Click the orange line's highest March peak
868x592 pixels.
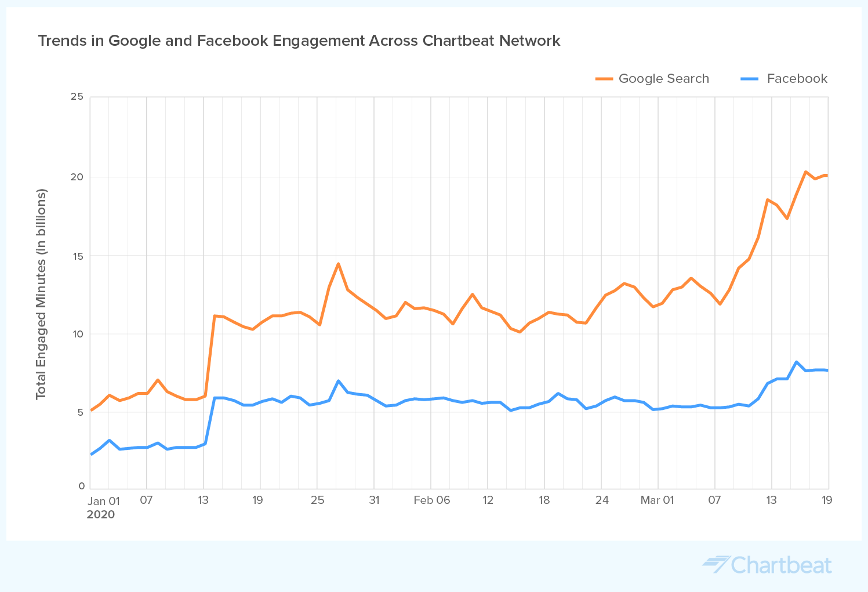click(805, 172)
